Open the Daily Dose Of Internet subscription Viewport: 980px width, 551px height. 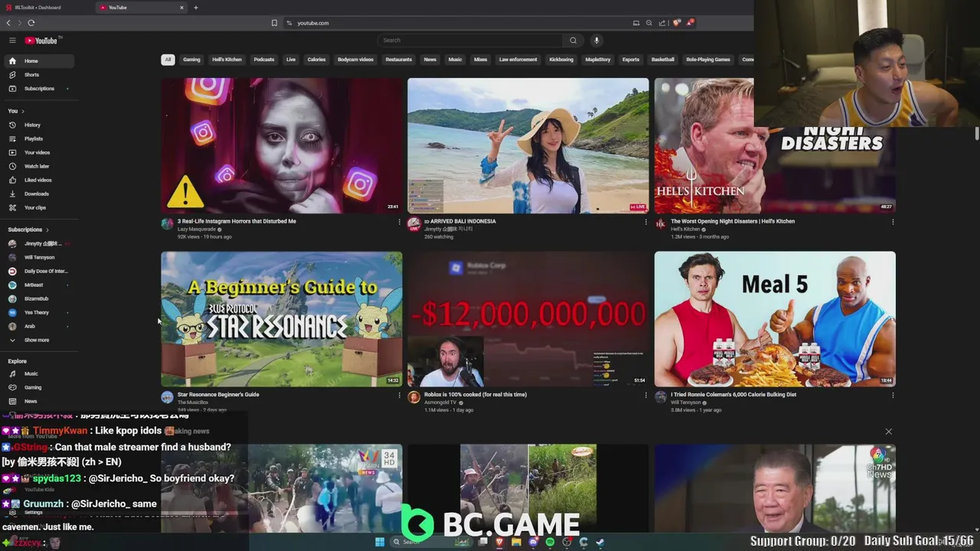(39, 271)
